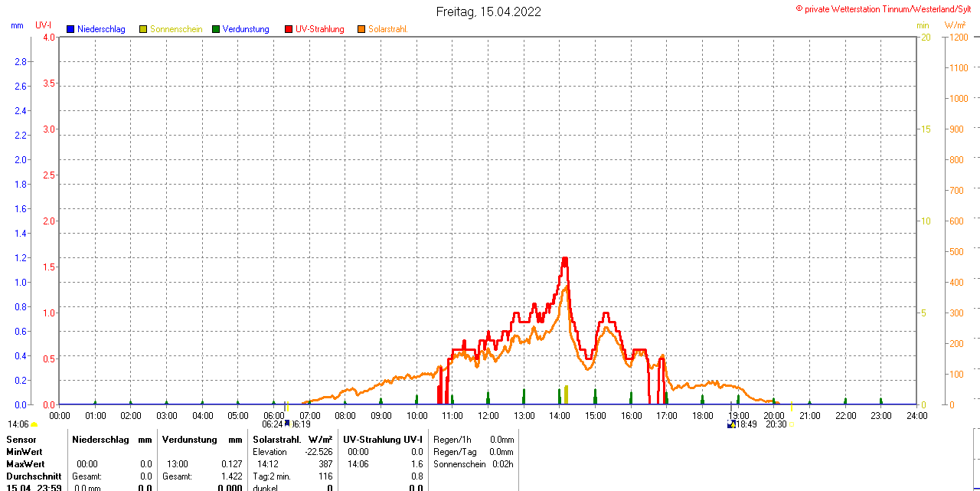Click the green Verdunstung legend square

(216, 29)
